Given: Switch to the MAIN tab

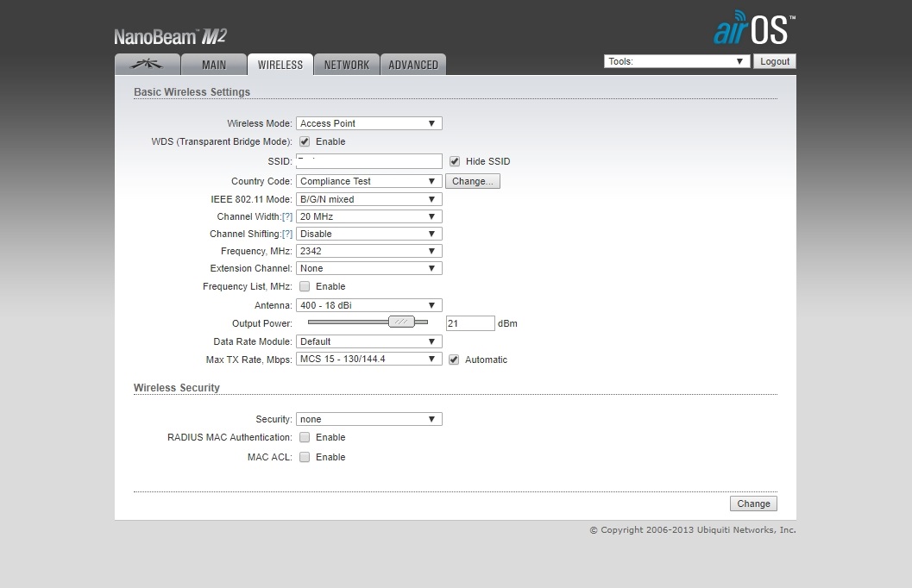Looking at the screenshot, I should [x=214, y=65].
